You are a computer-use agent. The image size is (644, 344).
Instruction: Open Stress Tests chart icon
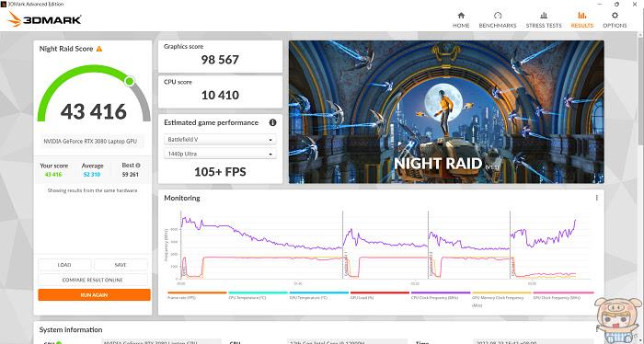tap(544, 16)
